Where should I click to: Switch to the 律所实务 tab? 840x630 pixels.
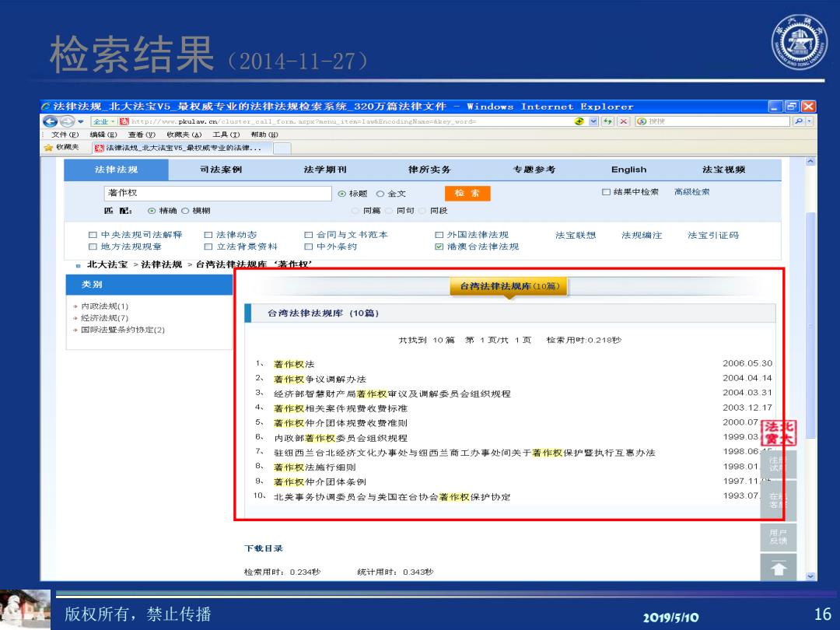point(429,170)
